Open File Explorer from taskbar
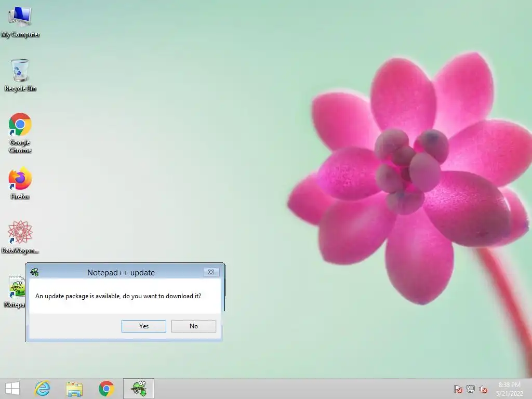532x399 pixels. click(74, 389)
